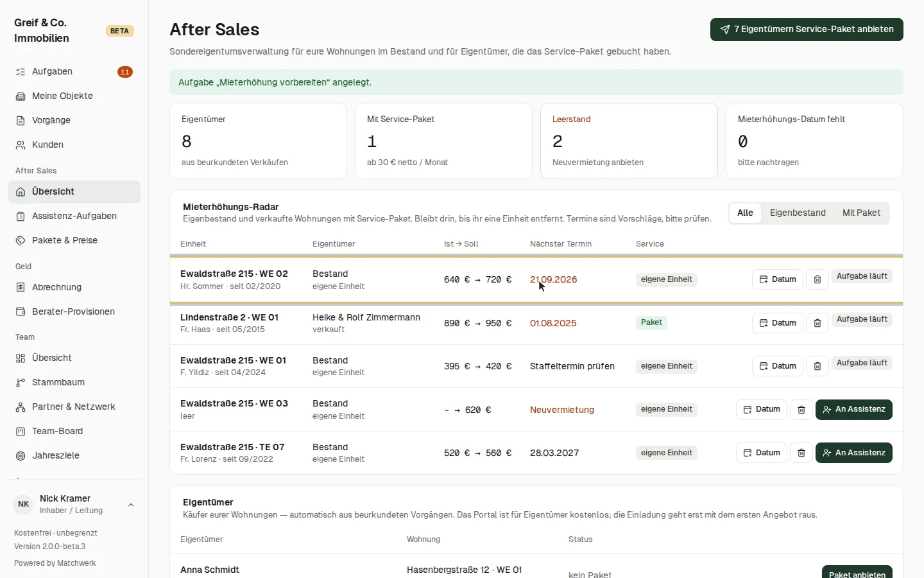924x578 pixels.
Task: Open Berater-Provisionen
Action: tap(74, 311)
